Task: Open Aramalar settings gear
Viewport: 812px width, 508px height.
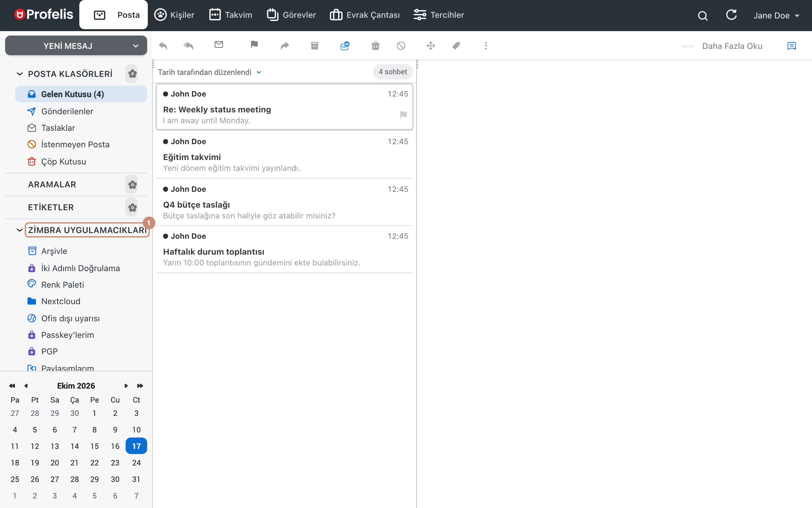Action: (x=132, y=184)
